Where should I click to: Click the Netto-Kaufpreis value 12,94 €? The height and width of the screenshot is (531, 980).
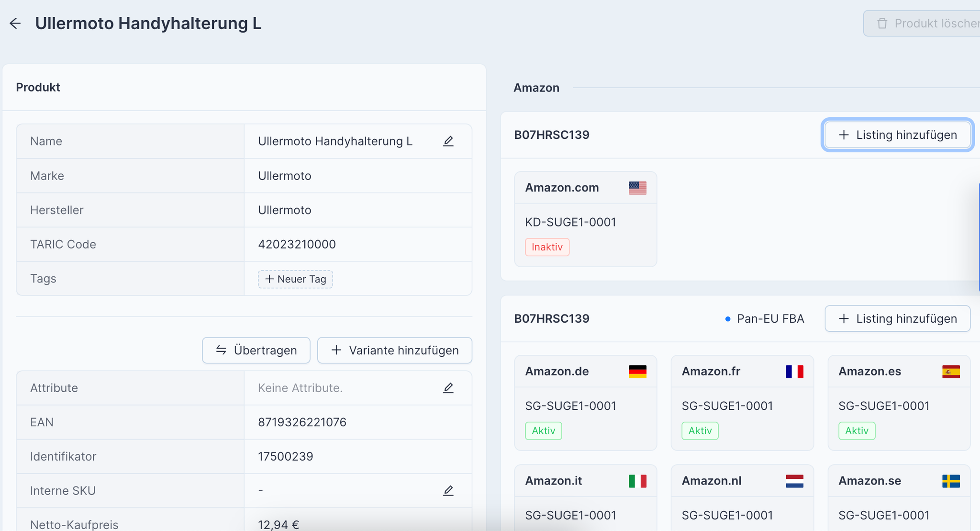coord(278,525)
